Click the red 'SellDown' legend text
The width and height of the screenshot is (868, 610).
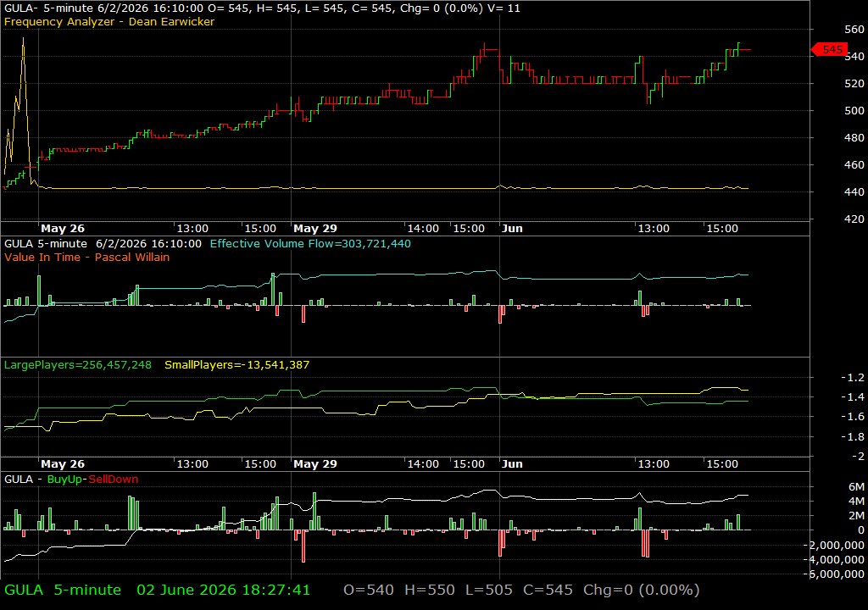[x=114, y=479]
